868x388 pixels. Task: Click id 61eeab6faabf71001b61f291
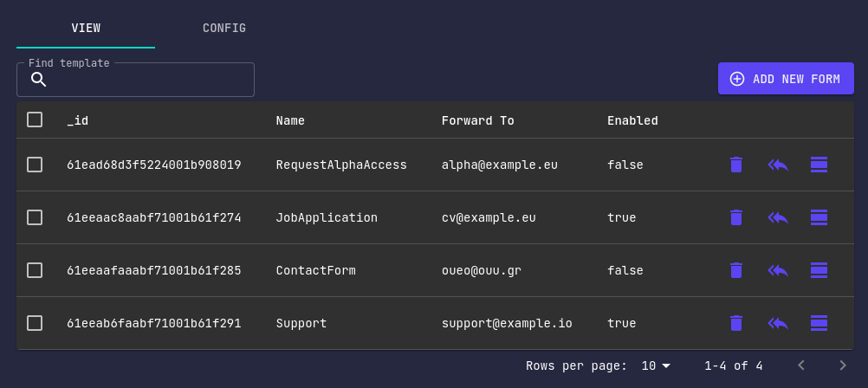click(x=154, y=323)
